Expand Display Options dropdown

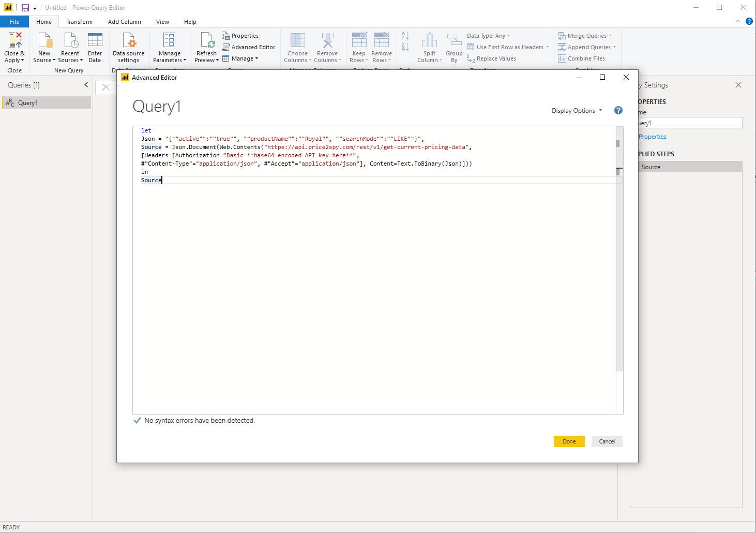577,111
